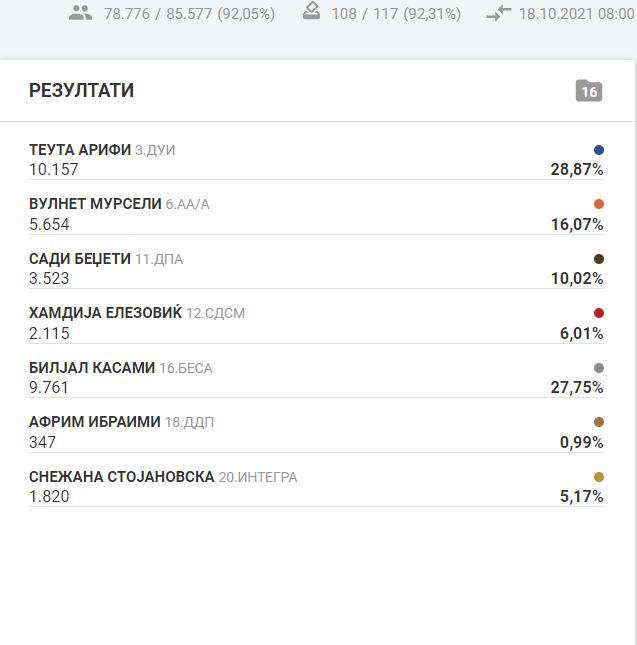The width and height of the screenshot is (637, 645).
Task: Click the 9.761 vote count
Action: [49, 387]
